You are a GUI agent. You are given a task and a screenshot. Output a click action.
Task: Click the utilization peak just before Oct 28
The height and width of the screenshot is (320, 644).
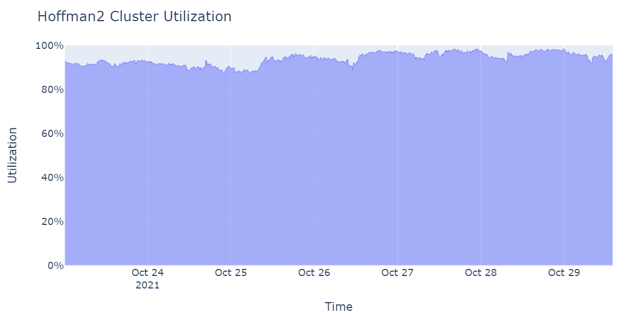coord(477,49)
